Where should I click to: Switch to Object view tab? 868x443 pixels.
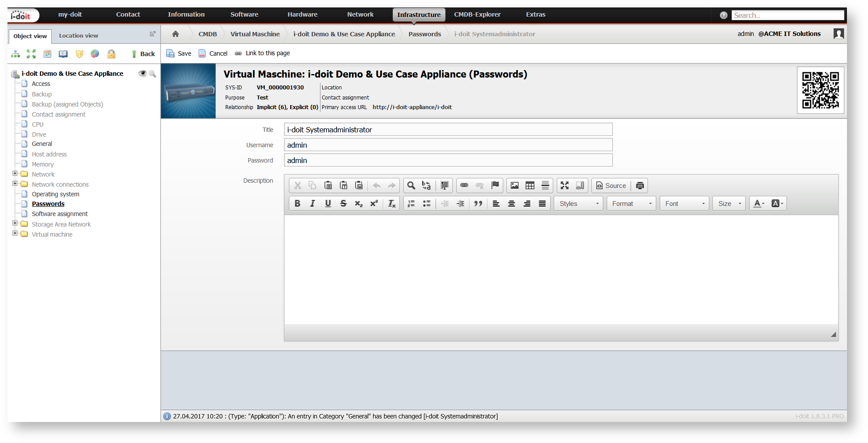coord(30,36)
